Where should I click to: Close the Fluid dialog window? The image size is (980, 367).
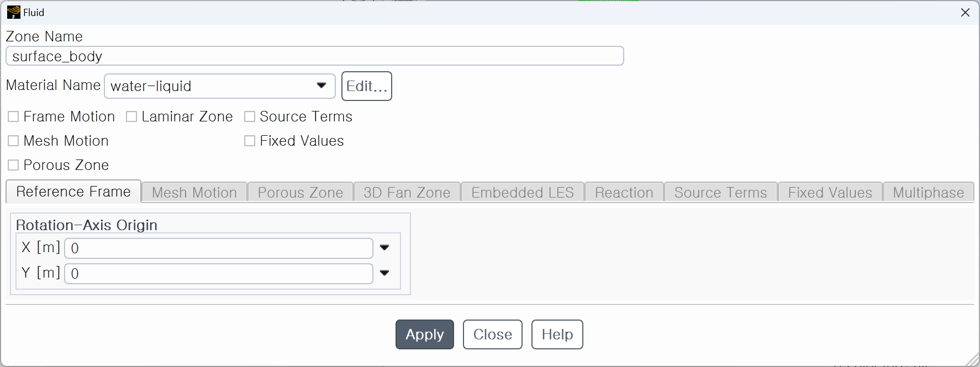[965, 12]
